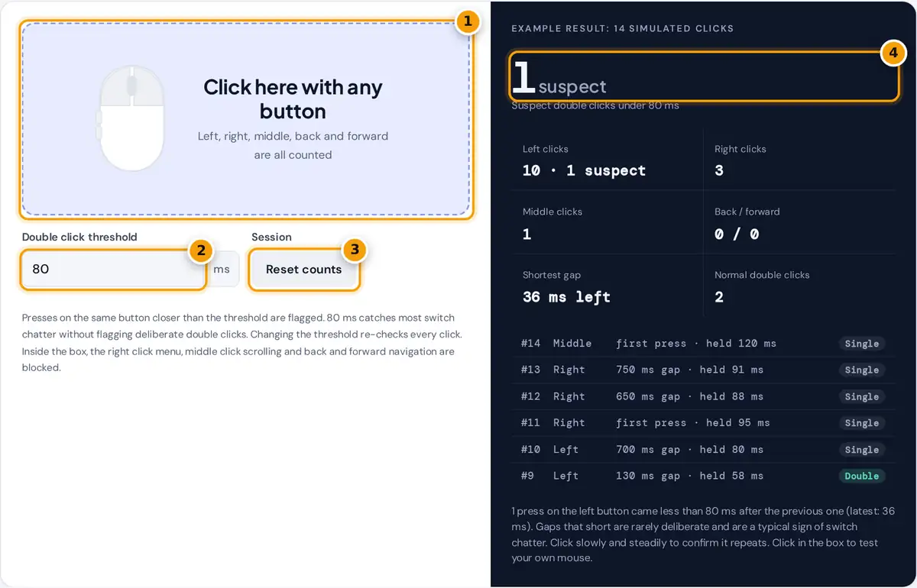Select log row #13 Right 750 ms gap
917x588 pixels.
[703, 370]
